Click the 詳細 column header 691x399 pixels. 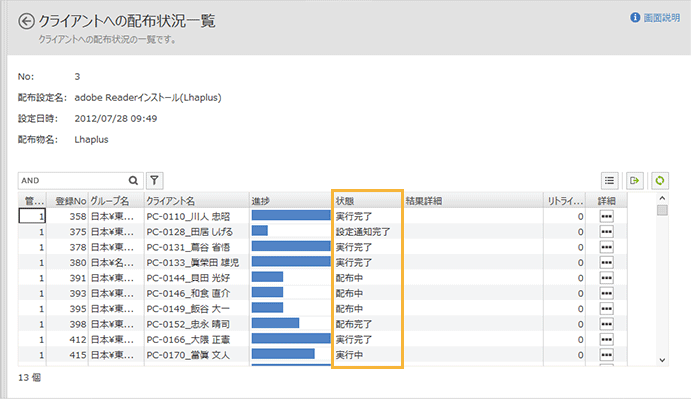pos(606,201)
